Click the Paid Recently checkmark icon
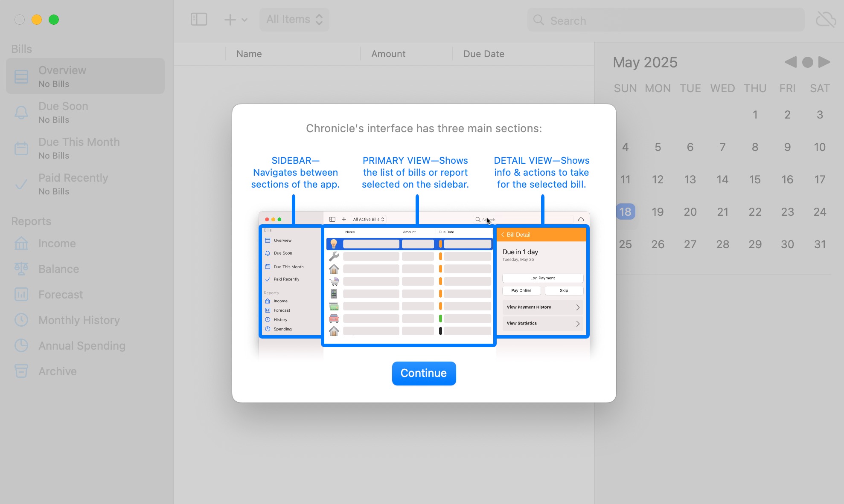Image resolution: width=844 pixels, height=504 pixels. coord(21,184)
